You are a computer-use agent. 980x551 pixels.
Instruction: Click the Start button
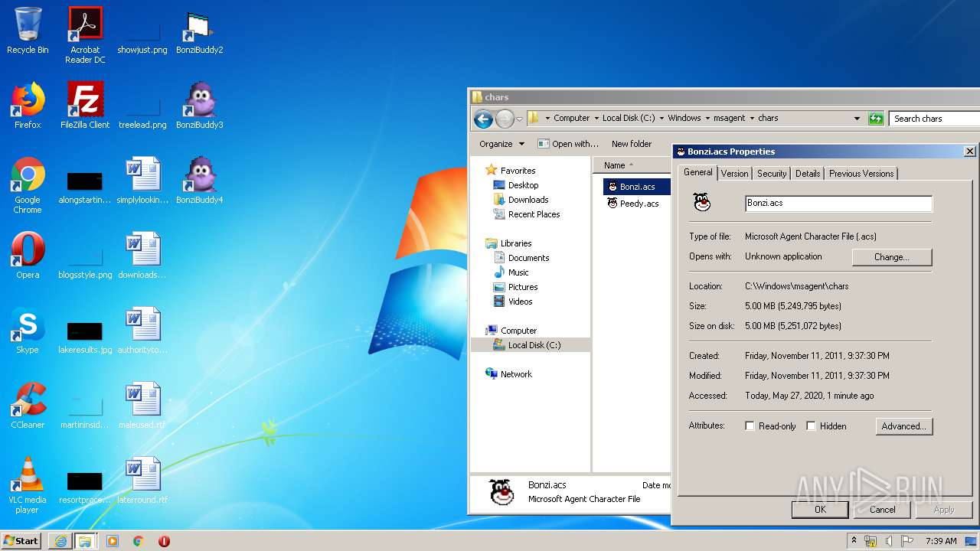coord(21,541)
